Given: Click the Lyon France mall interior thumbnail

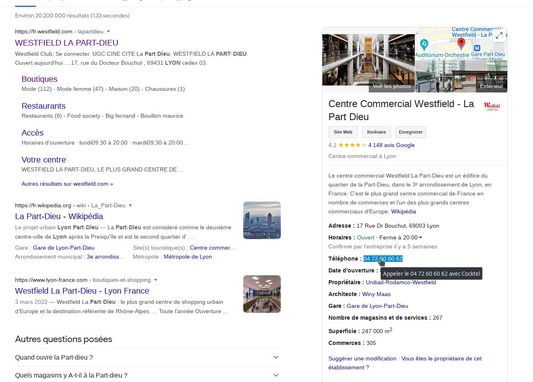Looking at the screenshot, I should 262,294.
